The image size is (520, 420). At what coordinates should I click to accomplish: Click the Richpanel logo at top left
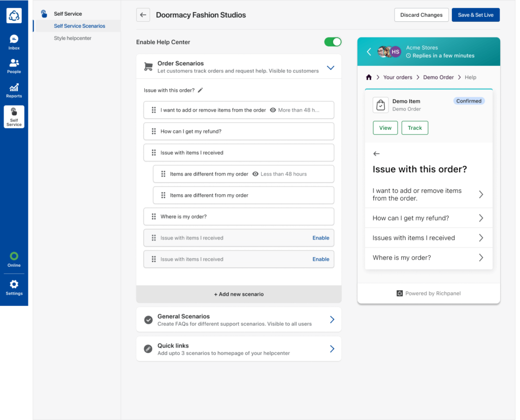[14, 15]
